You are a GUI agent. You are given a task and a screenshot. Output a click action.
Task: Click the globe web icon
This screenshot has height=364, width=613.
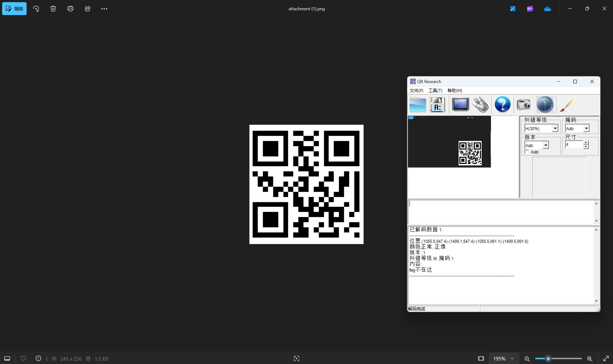(545, 105)
